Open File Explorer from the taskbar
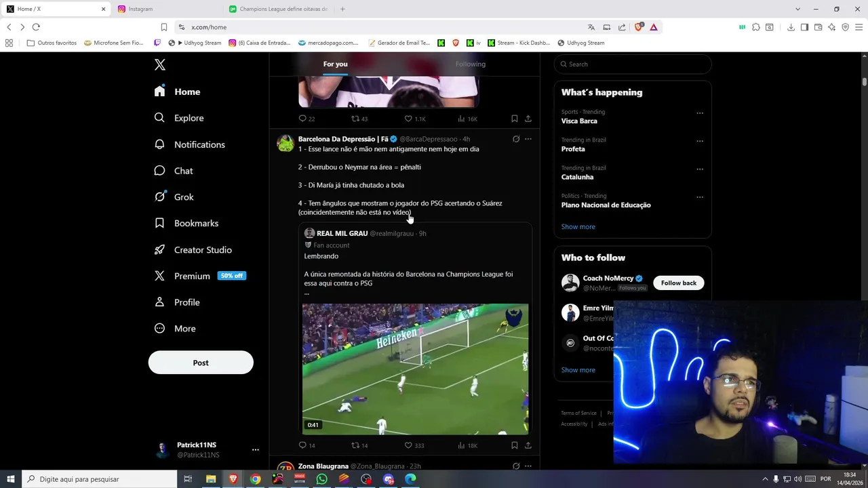 pyautogui.click(x=211, y=479)
